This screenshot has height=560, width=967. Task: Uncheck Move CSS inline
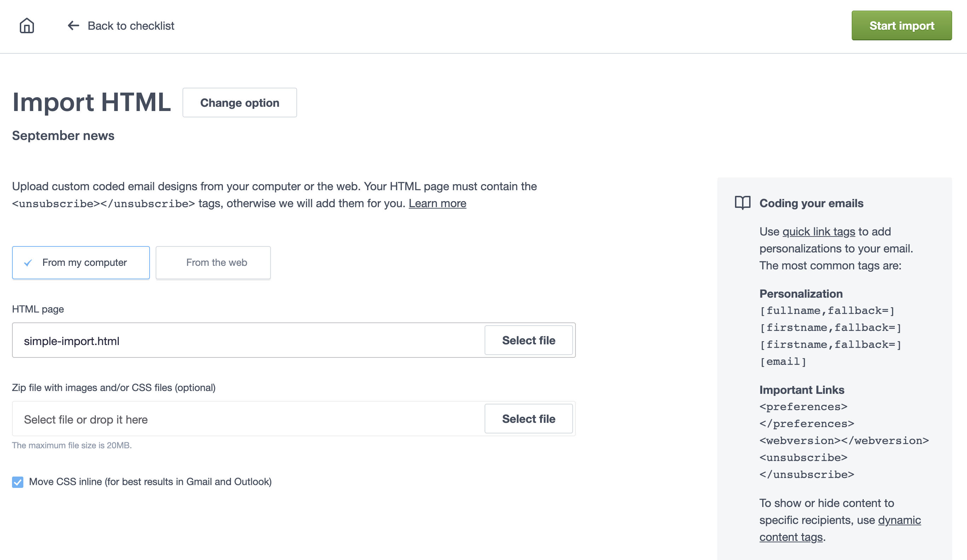pyautogui.click(x=17, y=482)
